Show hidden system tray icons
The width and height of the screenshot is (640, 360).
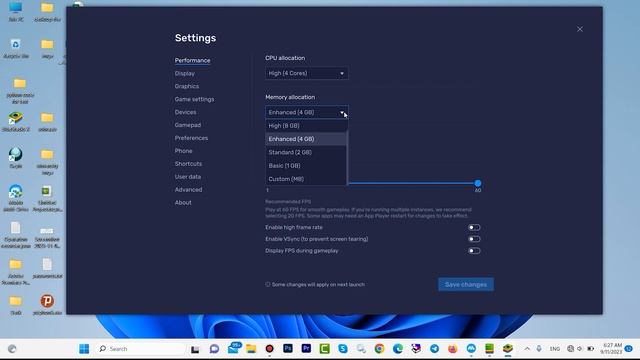(x=527, y=349)
